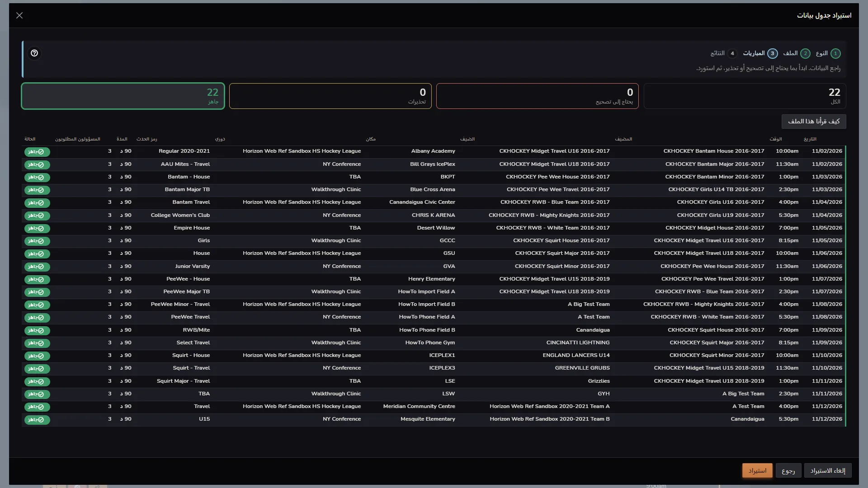Click the الوقت time column header
Image resolution: width=868 pixels, height=488 pixels.
tap(776, 139)
